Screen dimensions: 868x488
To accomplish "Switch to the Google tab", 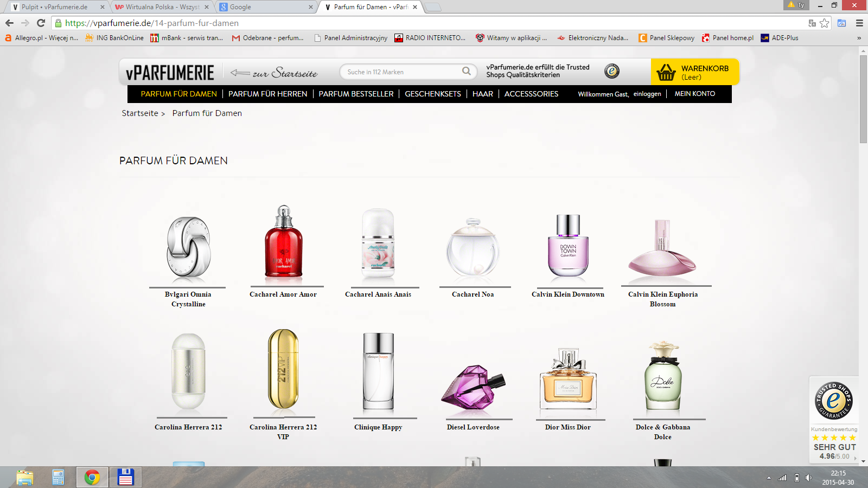I will click(x=265, y=7).
